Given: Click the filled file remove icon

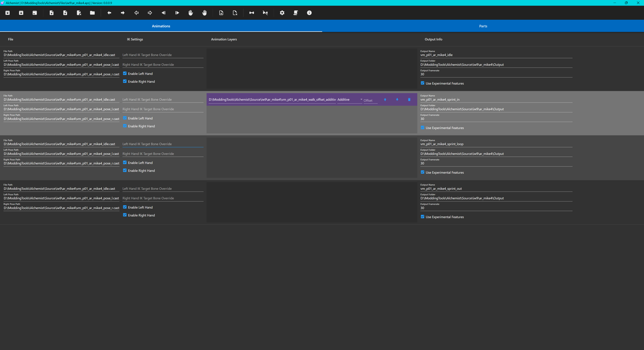Looking at the screenshot, I should 79,13.
